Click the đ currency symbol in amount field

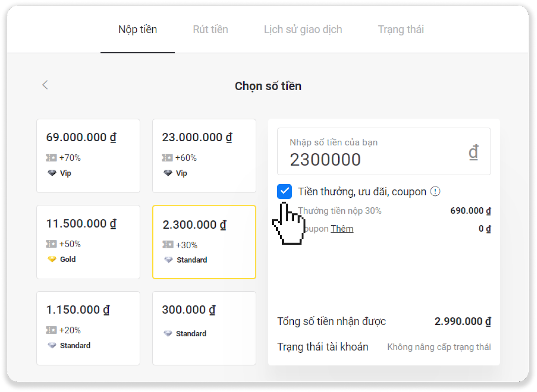pos(473,152)
